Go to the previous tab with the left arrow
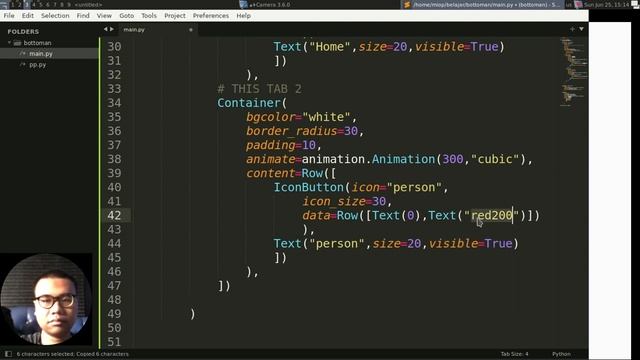This screenshot has height=360, width=640. 105,29
